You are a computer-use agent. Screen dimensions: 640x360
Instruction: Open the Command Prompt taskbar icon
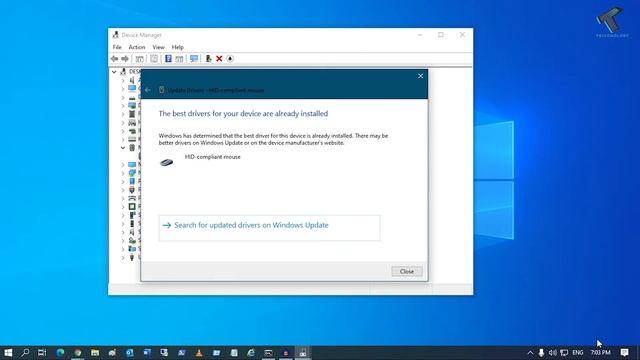tap(268, 353)
